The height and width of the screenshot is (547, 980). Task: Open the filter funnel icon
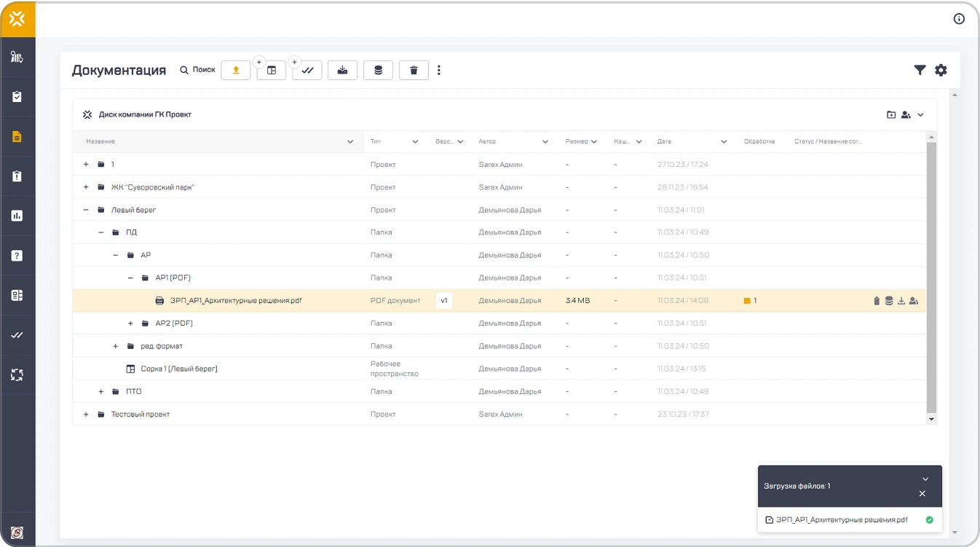(920, 70)
